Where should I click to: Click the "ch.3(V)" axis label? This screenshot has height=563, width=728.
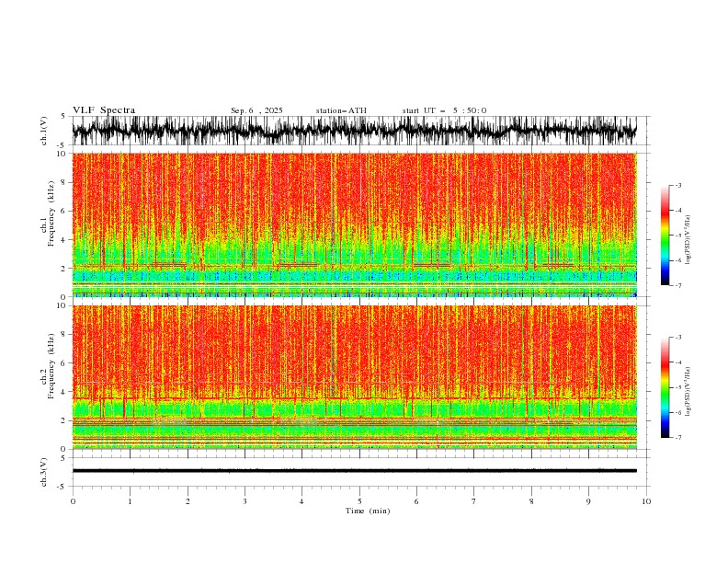click(x=44, y=472)
